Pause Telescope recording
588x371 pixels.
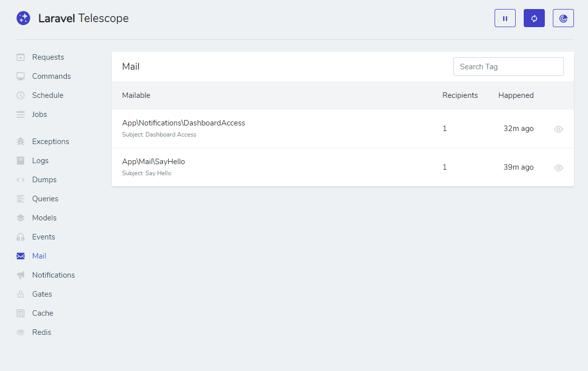[505, 18]
